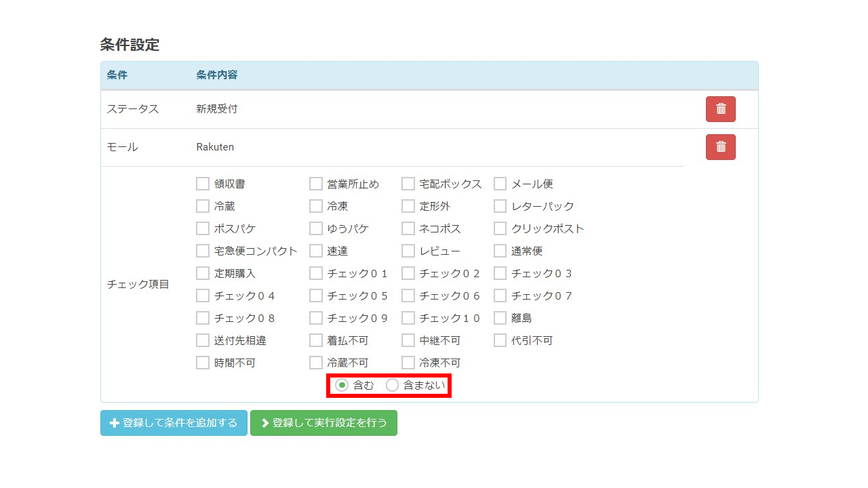Tick the チェック０９ box
This screenshot has width=868, height=488.
316,318
